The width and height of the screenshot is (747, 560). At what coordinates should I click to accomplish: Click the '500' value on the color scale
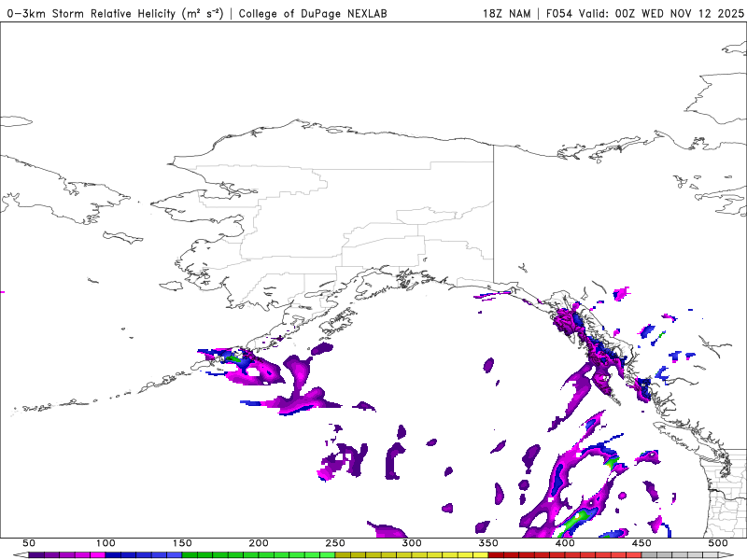click(718, 543)
